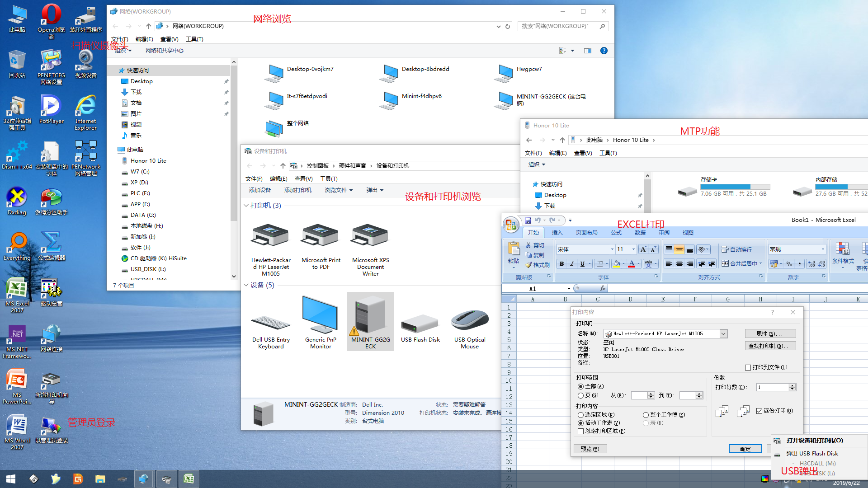Click the Increase font size icon in Excel
Screen dimensions: 868x488
(643, 249)
